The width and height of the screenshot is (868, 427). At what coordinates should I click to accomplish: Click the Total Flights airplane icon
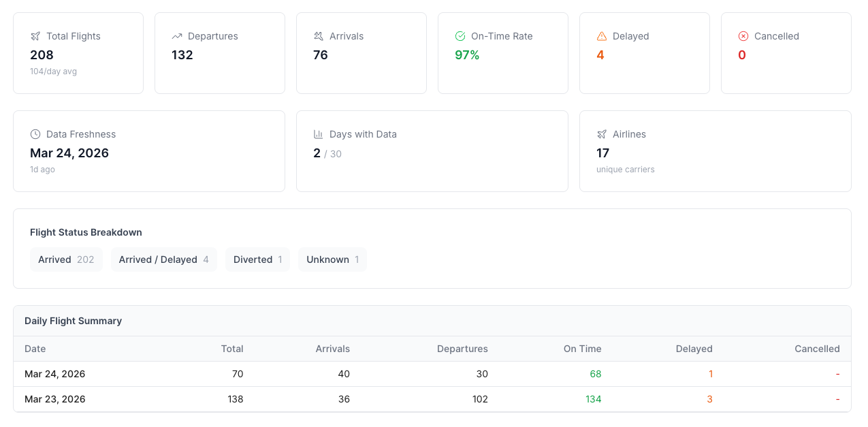(x=33, y=36)
